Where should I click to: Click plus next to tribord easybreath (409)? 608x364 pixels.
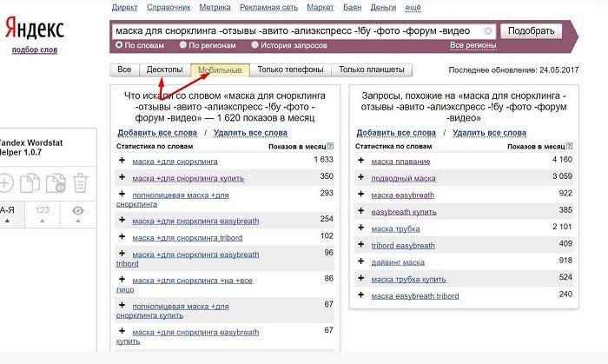pos(360,244)
